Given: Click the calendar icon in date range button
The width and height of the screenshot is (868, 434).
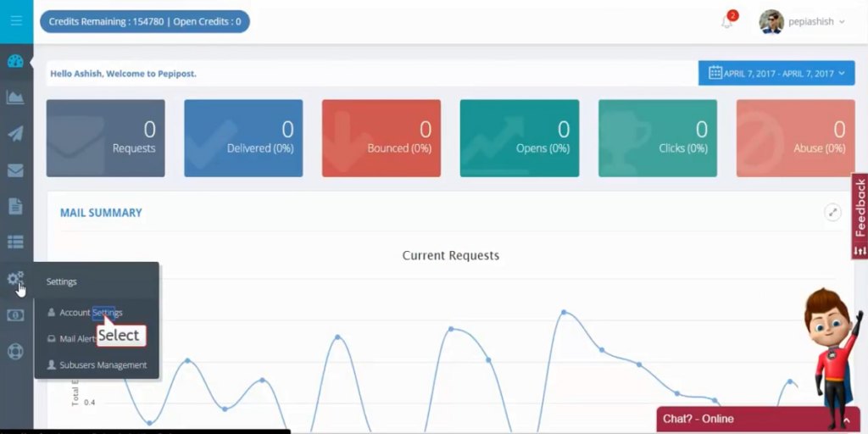Looking at the screenshot, I should pyautogui.click(x=715, y=73).
